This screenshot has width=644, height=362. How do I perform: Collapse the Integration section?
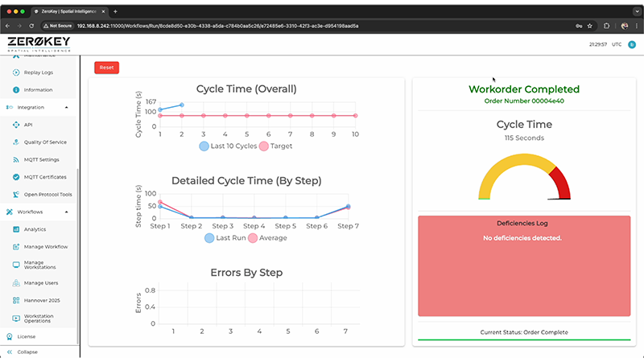point(66,107)
